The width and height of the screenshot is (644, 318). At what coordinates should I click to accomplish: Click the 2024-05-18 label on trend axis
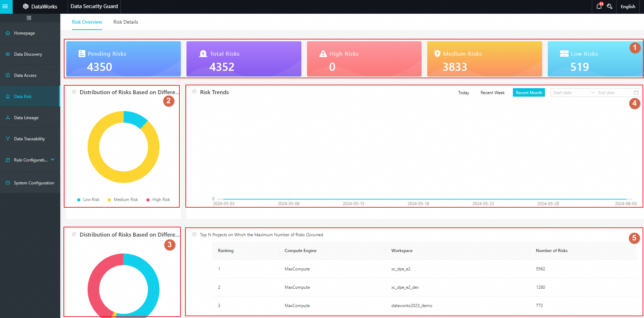click(x=418, y=204)
